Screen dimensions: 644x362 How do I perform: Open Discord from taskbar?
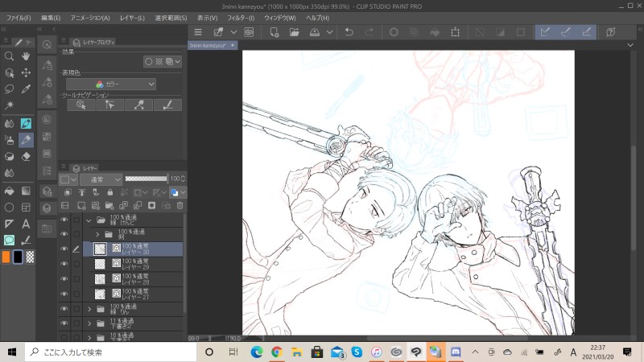[456, 352]
